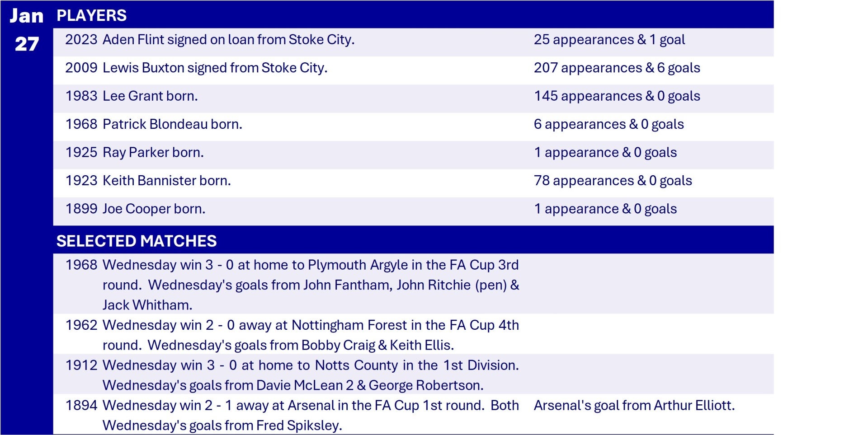Screen dimensions: 868x435
Task: Click the 145 appearances & 0 goals stat
Action: 617,96
